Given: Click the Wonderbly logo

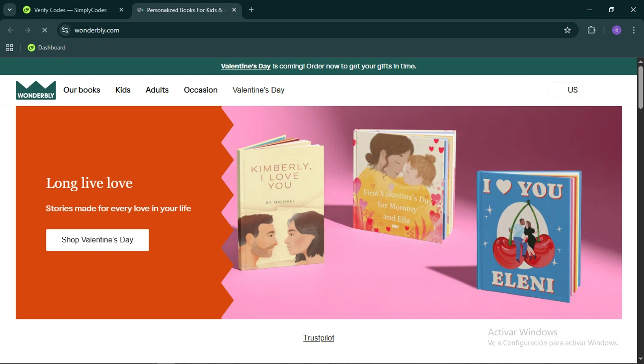Looking at the screenshot, I should [x=36, y=90].
